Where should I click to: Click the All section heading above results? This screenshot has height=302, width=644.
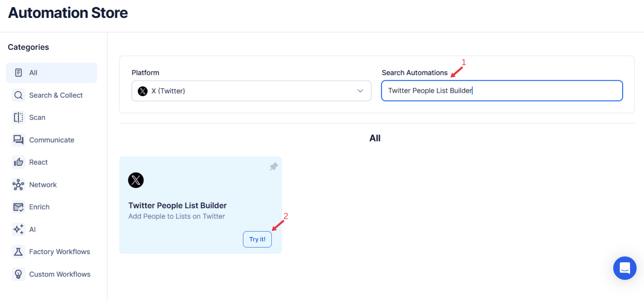click(x=375, y=138)
